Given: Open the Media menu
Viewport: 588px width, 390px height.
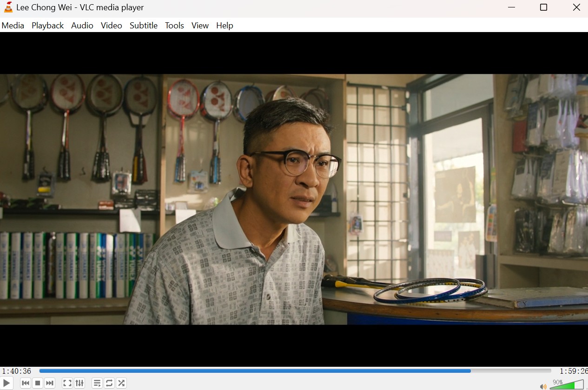Looking at the screenshot, I should [x=13, y=26].
